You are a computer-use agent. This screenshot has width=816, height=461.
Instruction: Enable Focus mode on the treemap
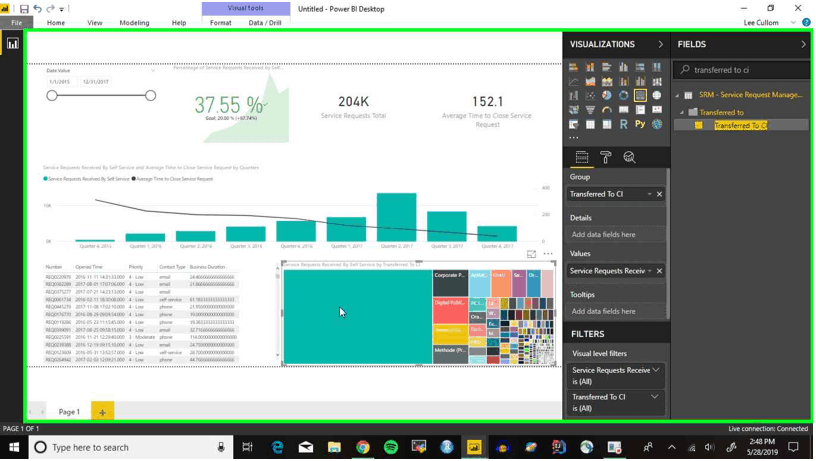point(531,254)
